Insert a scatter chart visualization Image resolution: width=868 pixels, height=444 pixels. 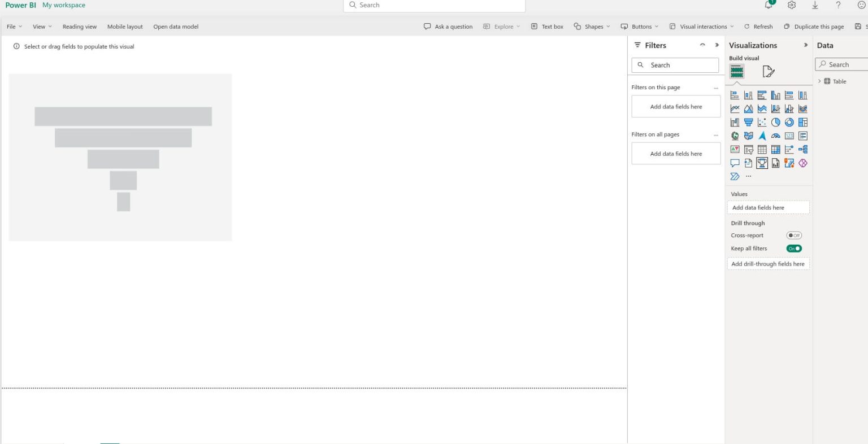[762, 122]
